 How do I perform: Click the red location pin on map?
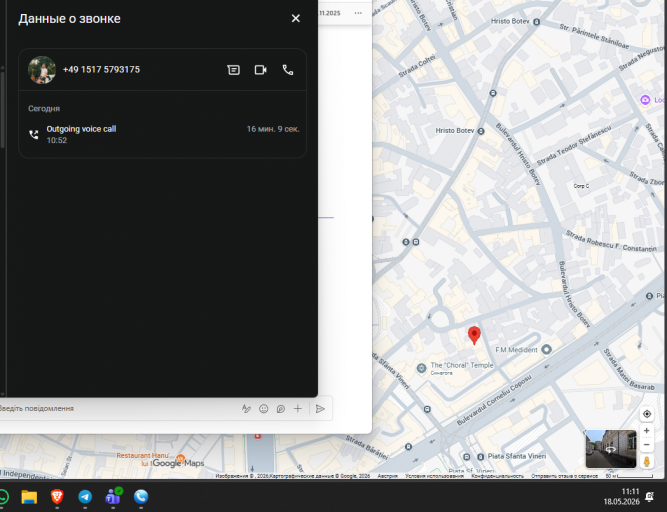pyautogui.click(x=474, y=335)
